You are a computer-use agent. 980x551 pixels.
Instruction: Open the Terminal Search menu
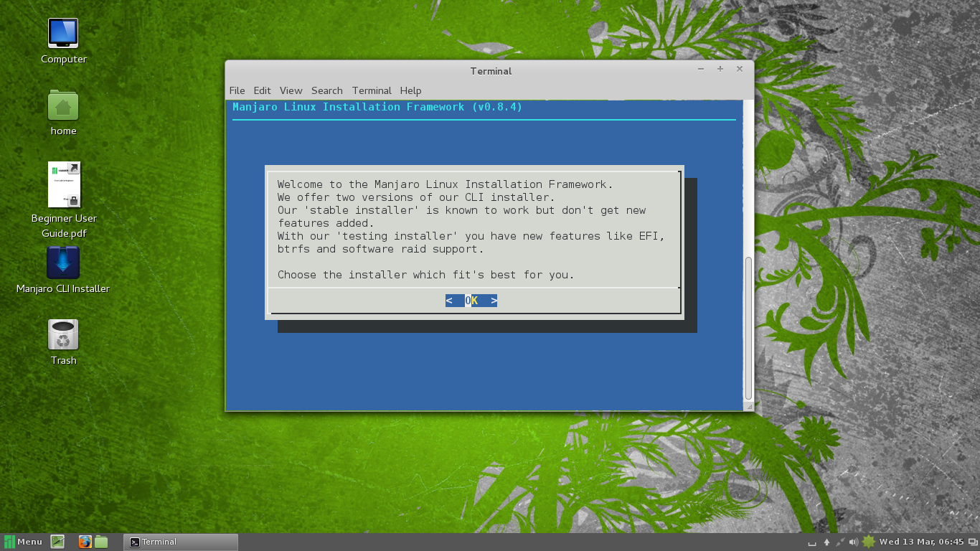(326, 90)
